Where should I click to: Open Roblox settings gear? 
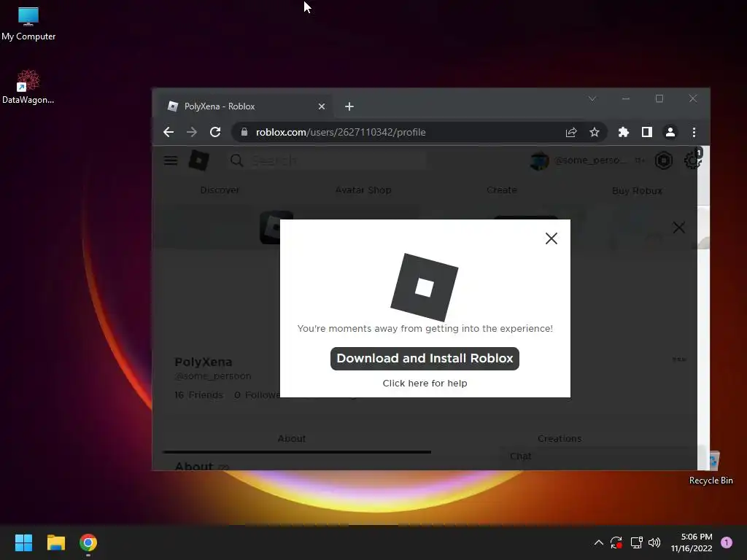pyautogui.click(x=693, y=160)
